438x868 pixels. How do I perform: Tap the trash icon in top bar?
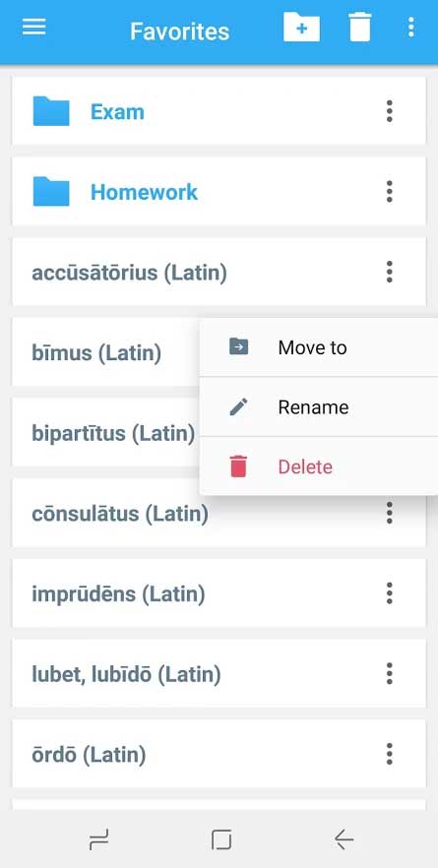[360, 27]
